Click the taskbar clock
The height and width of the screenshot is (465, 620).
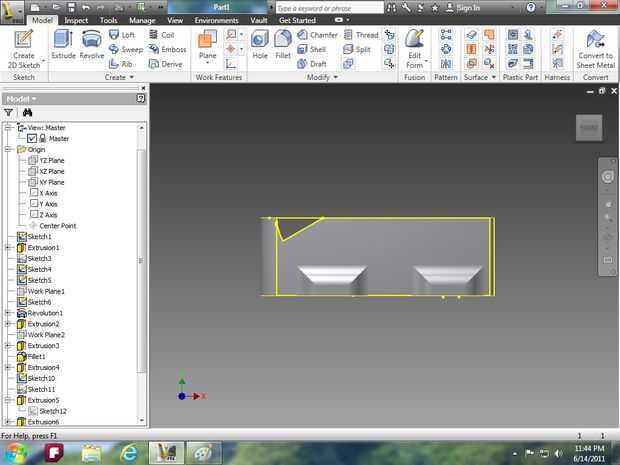(589, 453)
